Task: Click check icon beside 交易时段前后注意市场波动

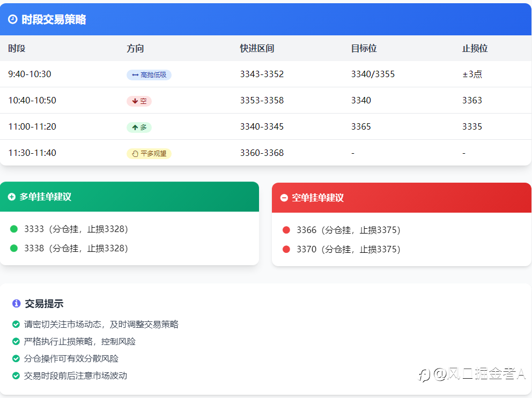Action: [16, 376]
